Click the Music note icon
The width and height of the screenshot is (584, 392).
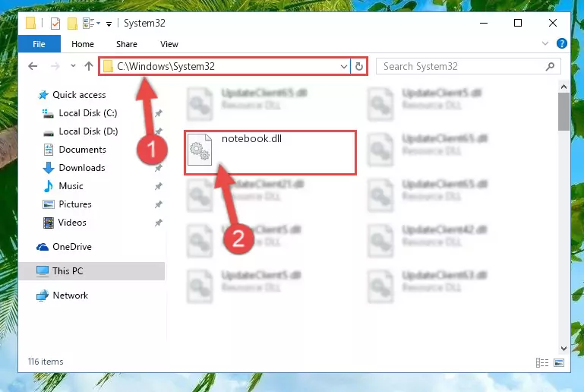tap(48, 186)
